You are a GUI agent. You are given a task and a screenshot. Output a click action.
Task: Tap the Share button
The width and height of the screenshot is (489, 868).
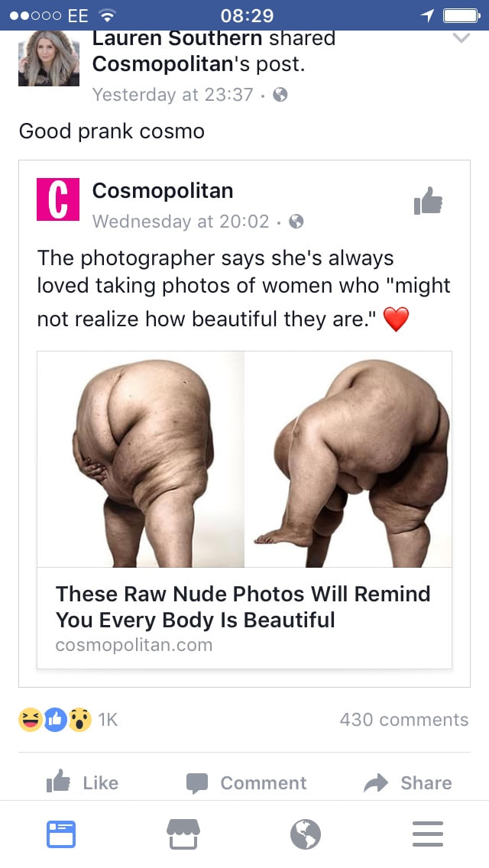[x=407, y=782]
